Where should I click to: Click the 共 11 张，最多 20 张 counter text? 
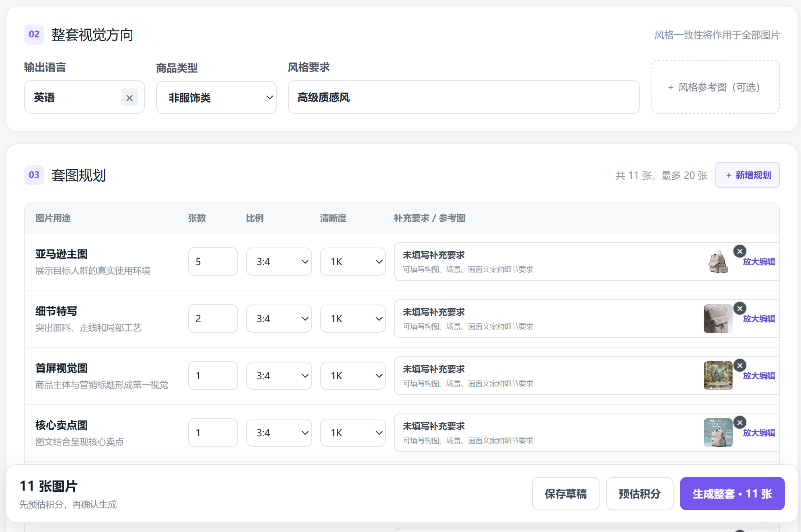click(661, 176)
